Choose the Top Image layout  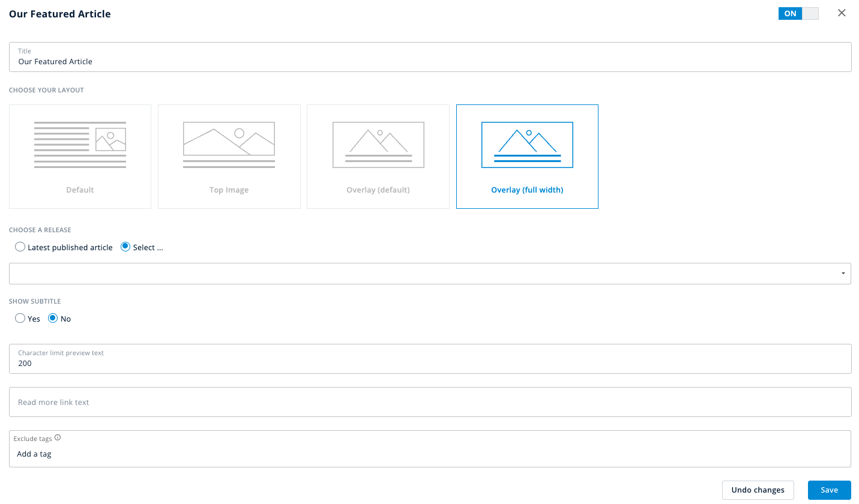(x=229, y=157)
